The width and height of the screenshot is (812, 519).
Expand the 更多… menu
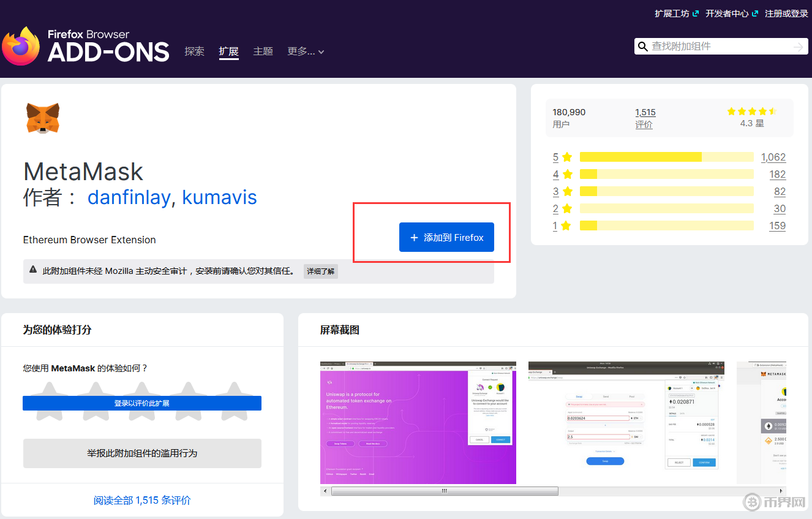[x=306, y=51]
